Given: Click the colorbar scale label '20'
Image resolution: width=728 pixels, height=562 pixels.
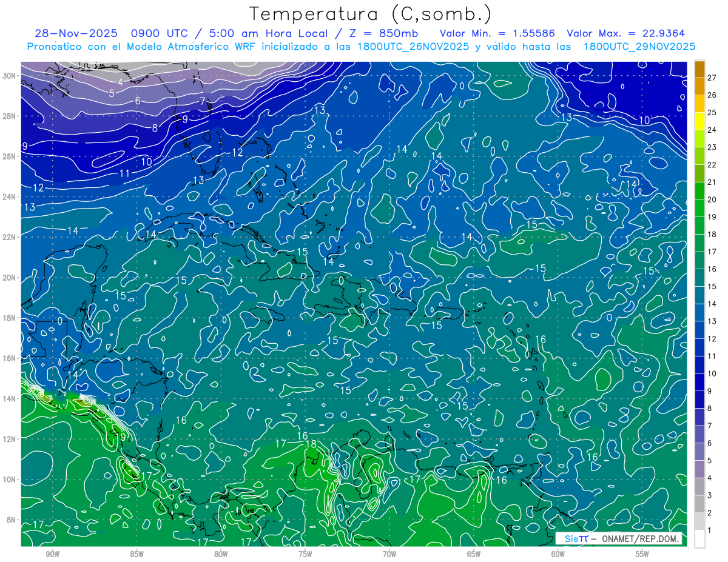Looking at the screenshot, I should coord(712,199).
